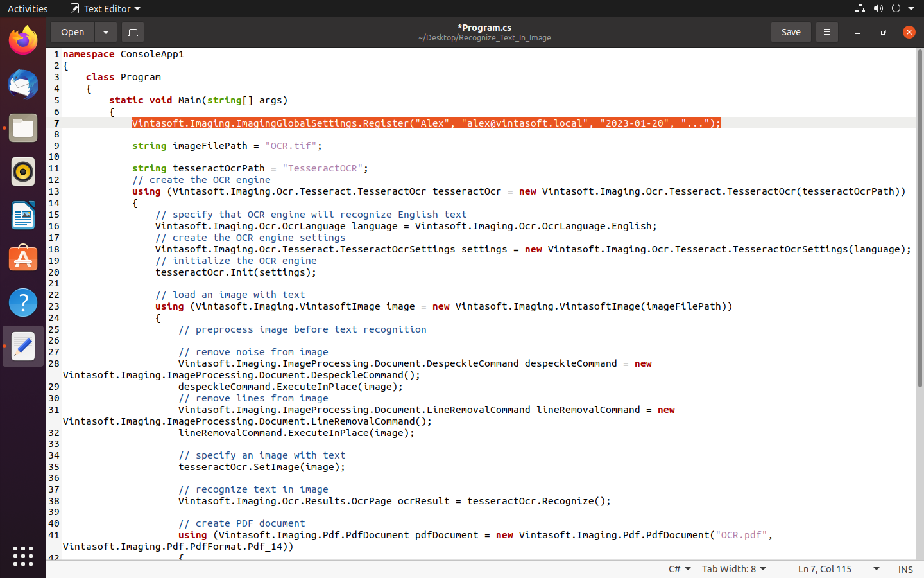Expand the recent files arrow next to Open
The height and width of the screenshot is (578, 924).
click(x=106, y=32)
